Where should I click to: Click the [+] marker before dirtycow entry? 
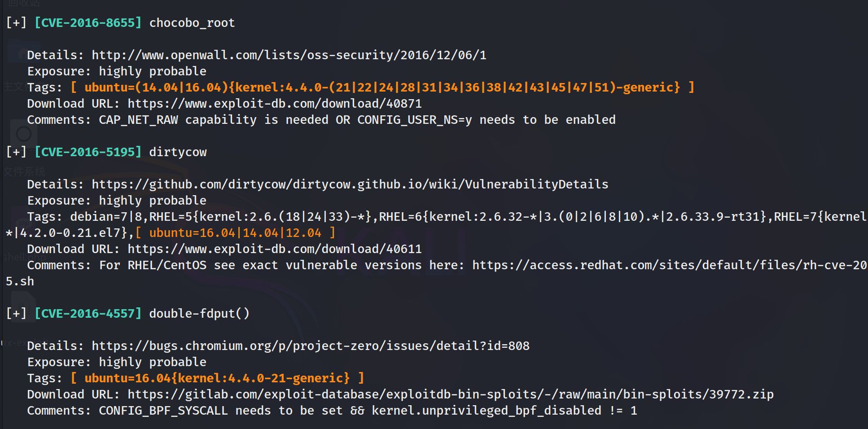click(16, 152)
